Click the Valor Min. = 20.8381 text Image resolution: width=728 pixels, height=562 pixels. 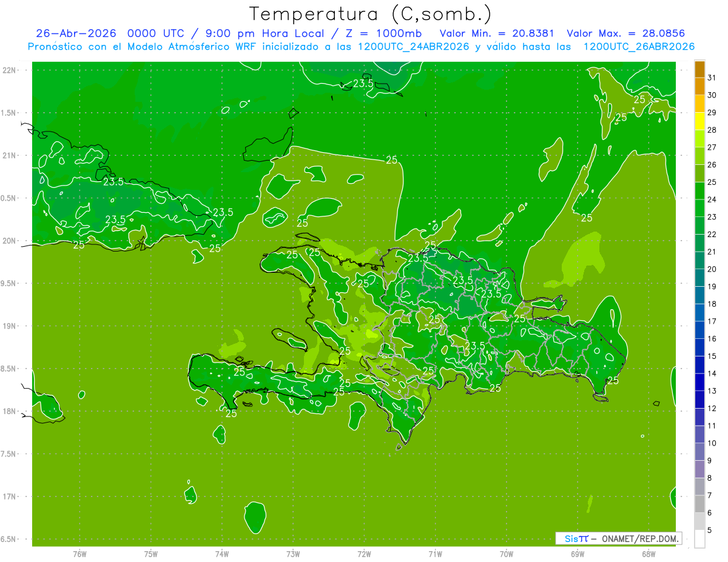click(x=496, y=33)
